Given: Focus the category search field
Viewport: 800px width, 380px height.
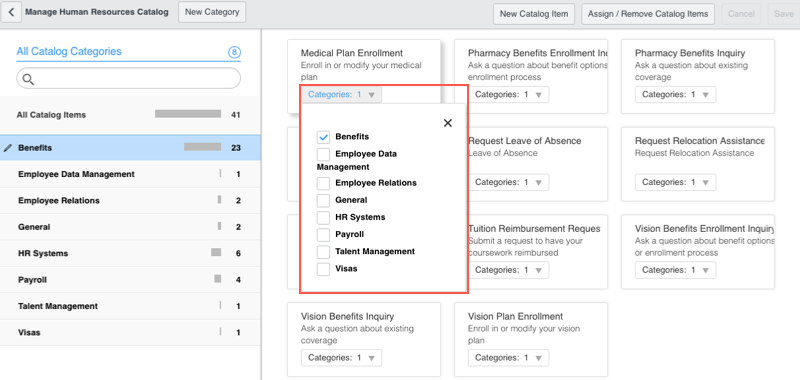Looking at the screenshot, I should (x=129, y=79).
